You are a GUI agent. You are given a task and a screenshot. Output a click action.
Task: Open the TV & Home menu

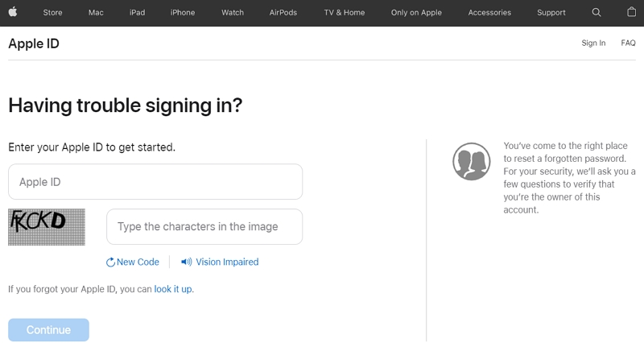[x=345, y=12]
